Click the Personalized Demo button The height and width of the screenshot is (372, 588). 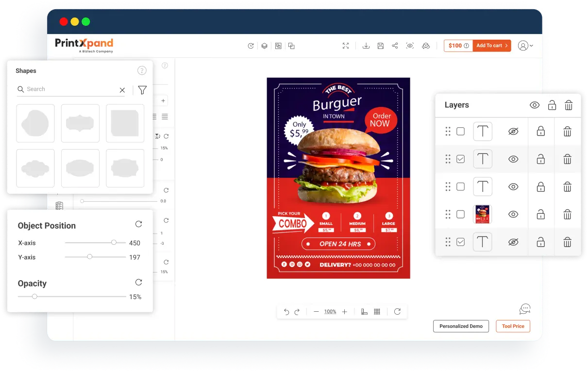(461, 326)
